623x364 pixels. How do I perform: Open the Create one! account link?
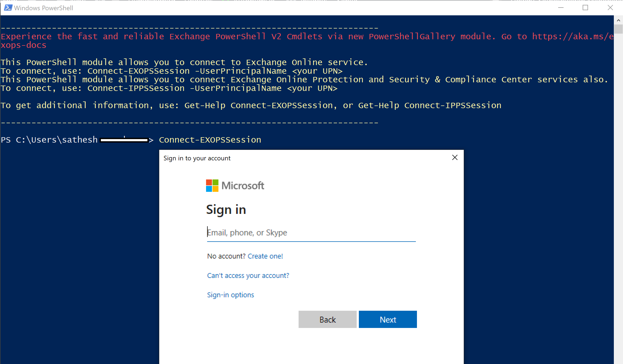point(265,256)
